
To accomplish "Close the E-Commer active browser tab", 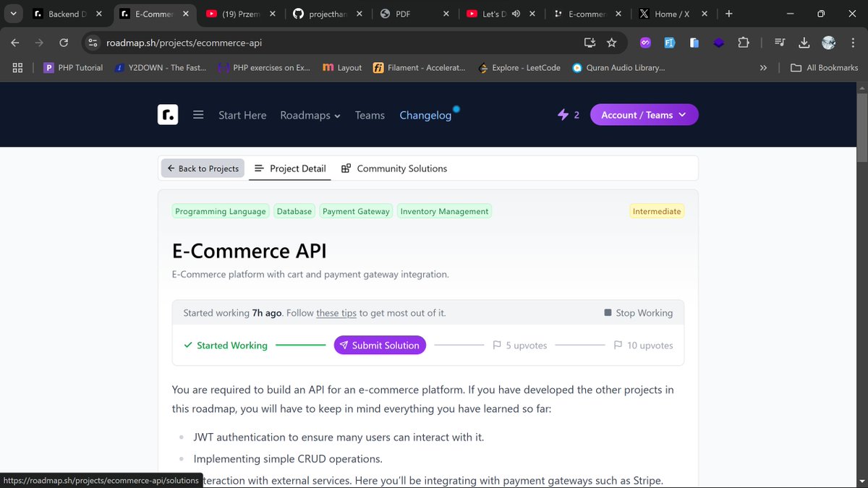I will click(187, 14).
